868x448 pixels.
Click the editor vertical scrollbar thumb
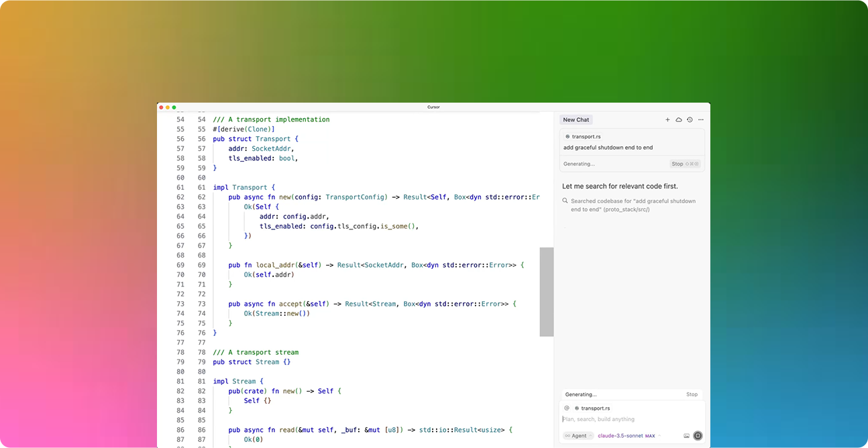[x=547, y=292]
